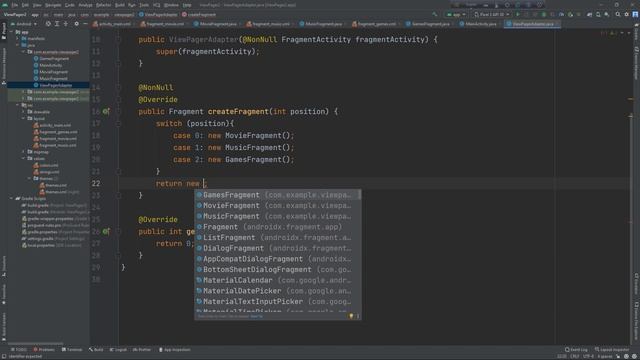Collapse the java folder
Screen dimensions: 640x360
(x=18, y=45)
